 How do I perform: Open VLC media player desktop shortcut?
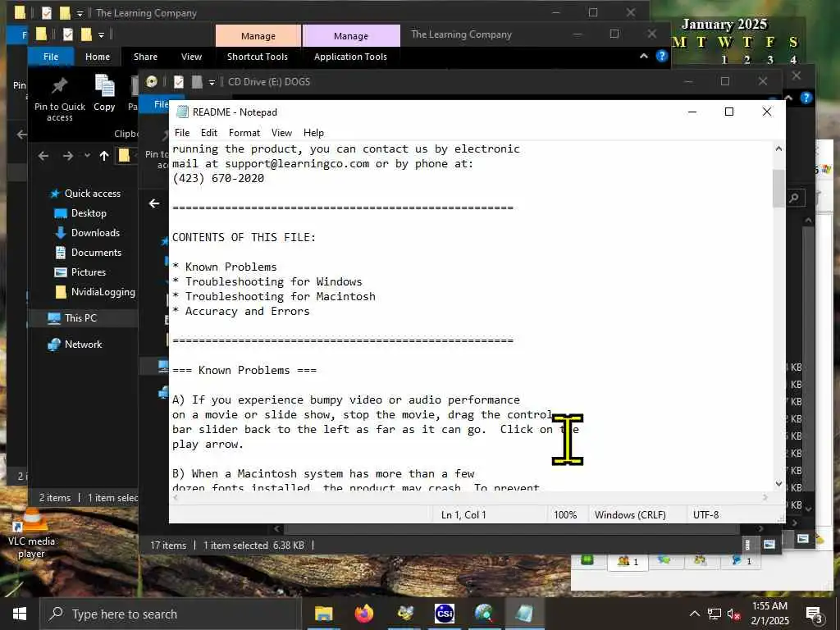[31, 533]
